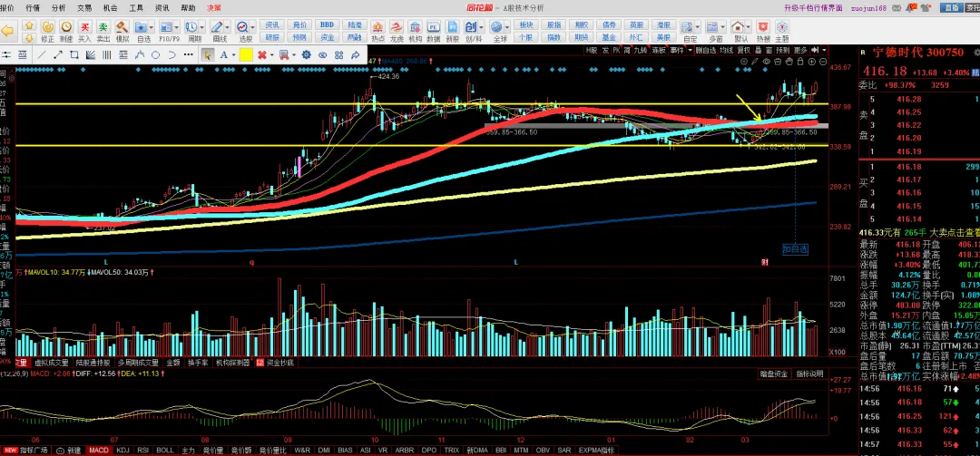Toggle the 九转 indicator option
The height and width of the screenshot is (456, 980).
[x=641, y=50]
